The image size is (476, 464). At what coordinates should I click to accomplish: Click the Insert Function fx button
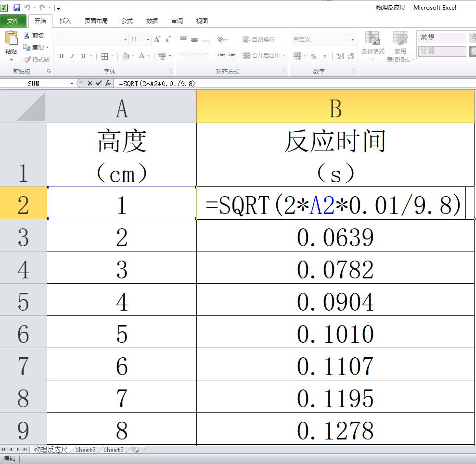(108, 83)
